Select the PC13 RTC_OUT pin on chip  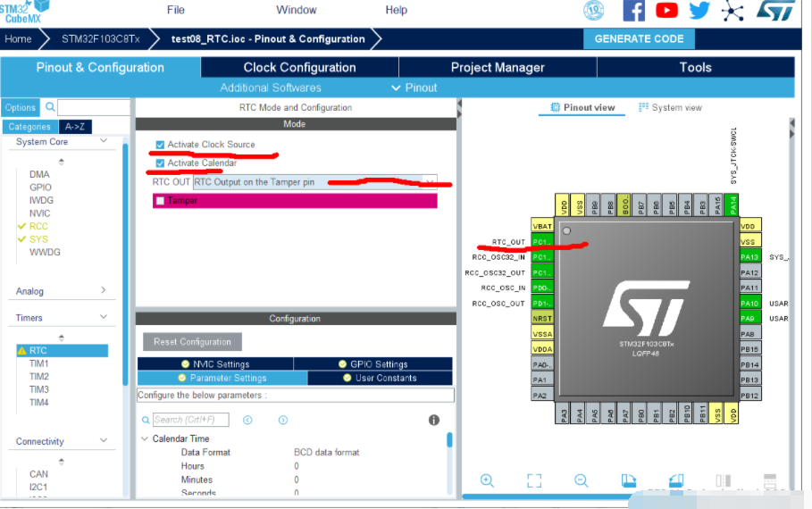542,242
